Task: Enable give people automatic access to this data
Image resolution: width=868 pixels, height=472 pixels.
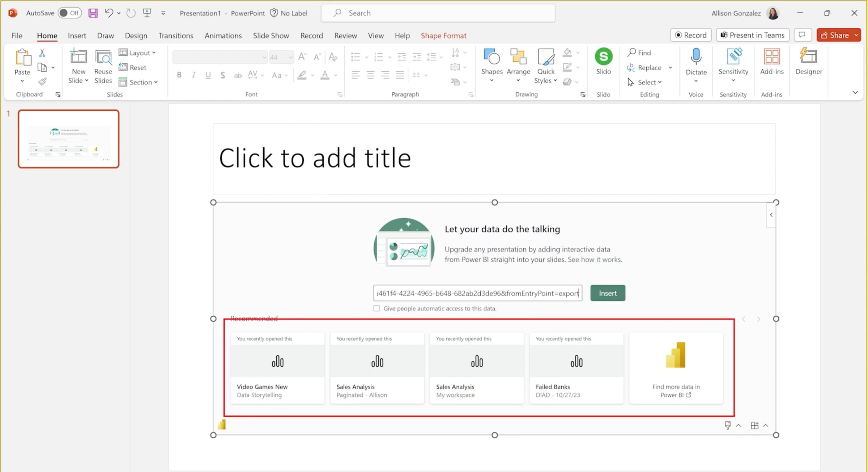Action: tap(376, 308)
